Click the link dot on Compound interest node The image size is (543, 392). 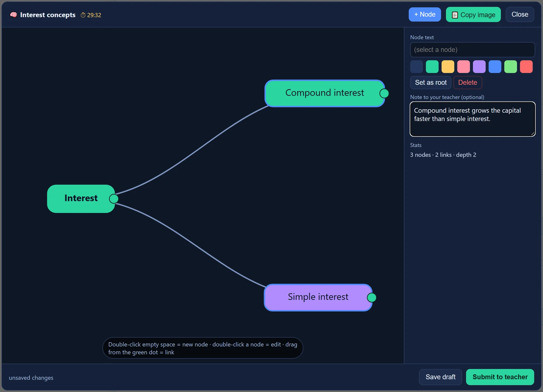(384, 93)
